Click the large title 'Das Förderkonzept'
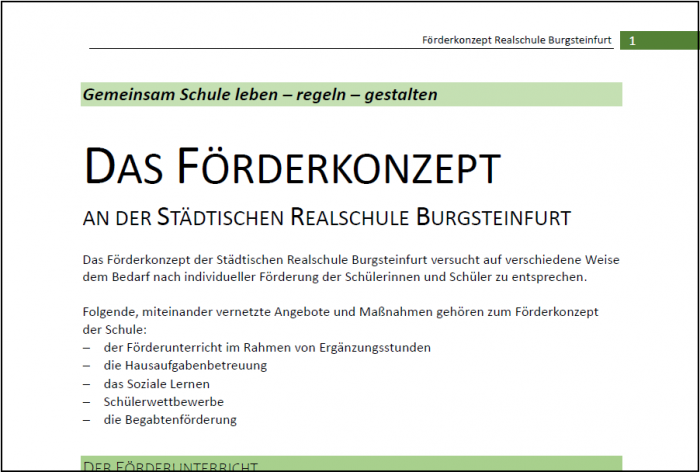 click(292, 166)
